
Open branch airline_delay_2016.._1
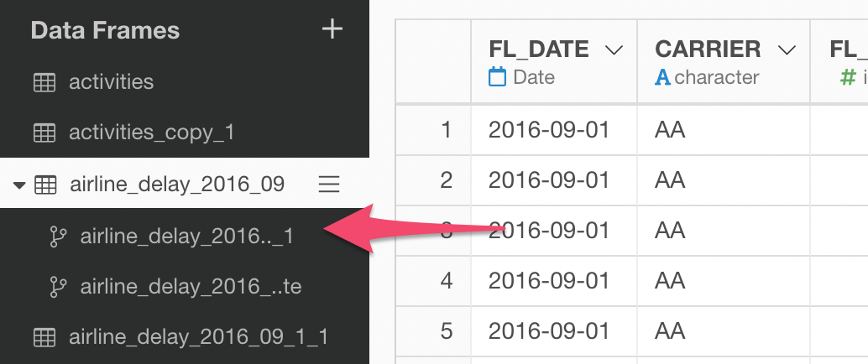[x=186, y=237]
